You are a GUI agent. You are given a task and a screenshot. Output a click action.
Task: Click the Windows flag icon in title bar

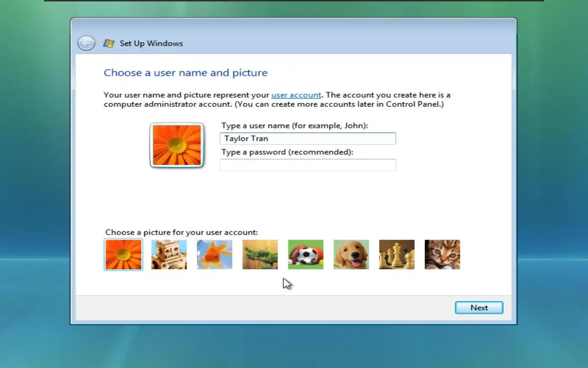point(109,43)
